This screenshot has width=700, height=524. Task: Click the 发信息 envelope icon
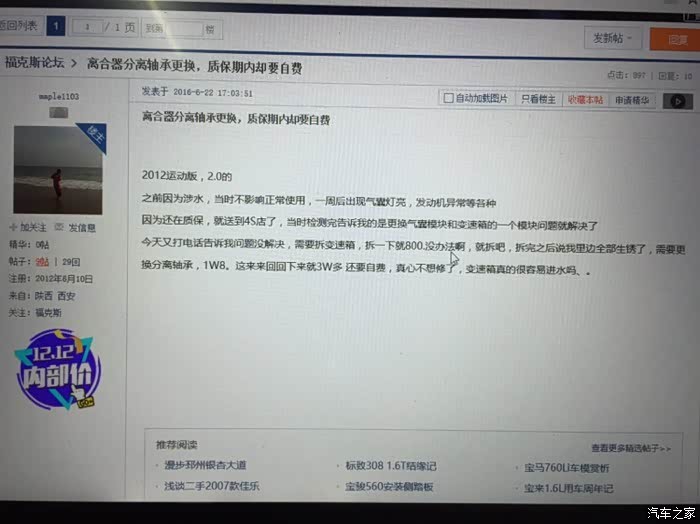coord(58,227)
